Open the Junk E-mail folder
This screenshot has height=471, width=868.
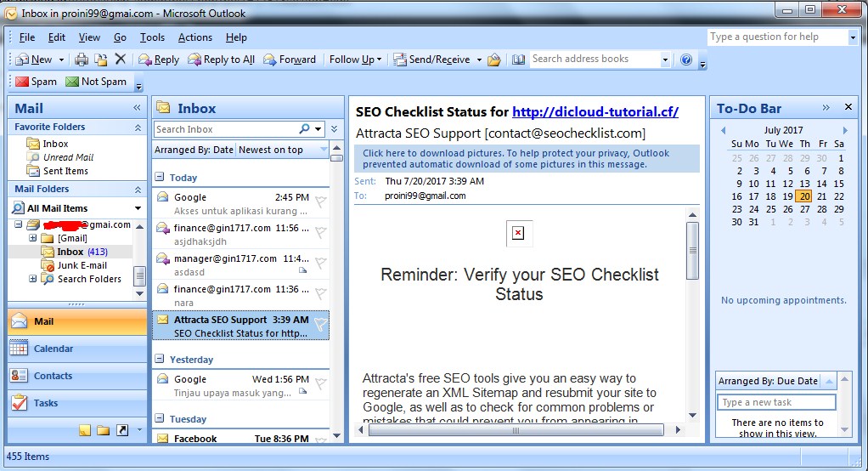point(82,265)
